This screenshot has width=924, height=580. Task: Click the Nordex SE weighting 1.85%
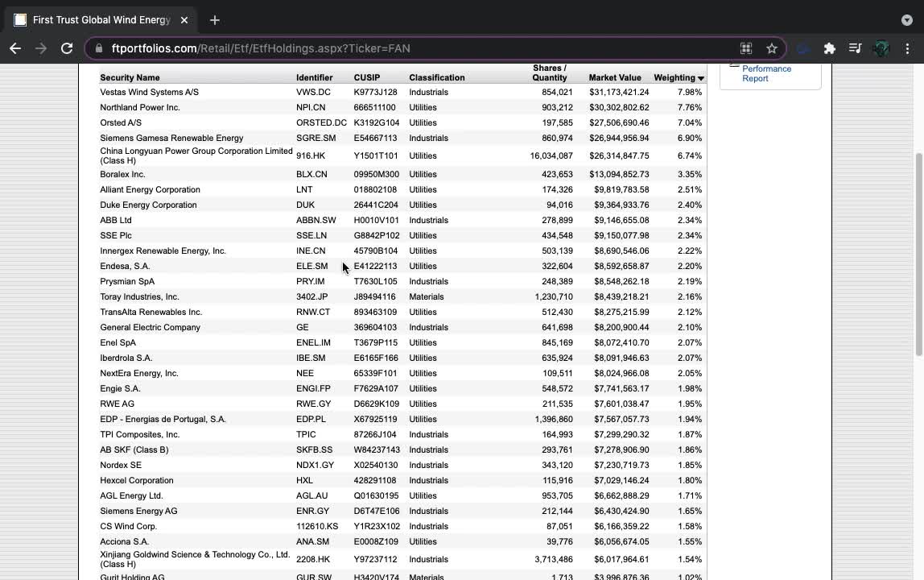tap(690, 466)
